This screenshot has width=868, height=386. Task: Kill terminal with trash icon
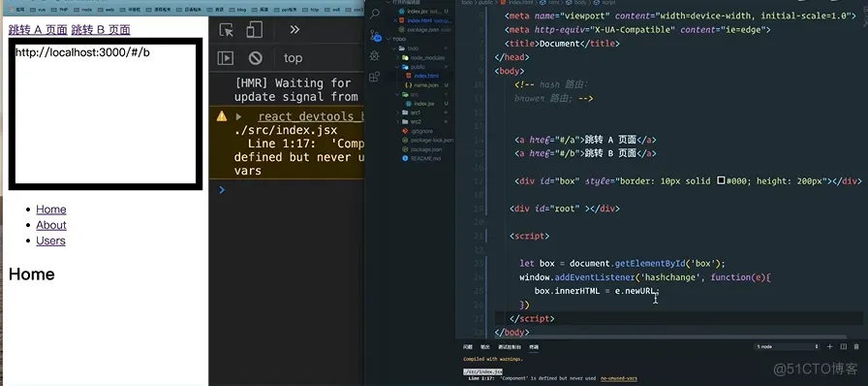[856, 346]
